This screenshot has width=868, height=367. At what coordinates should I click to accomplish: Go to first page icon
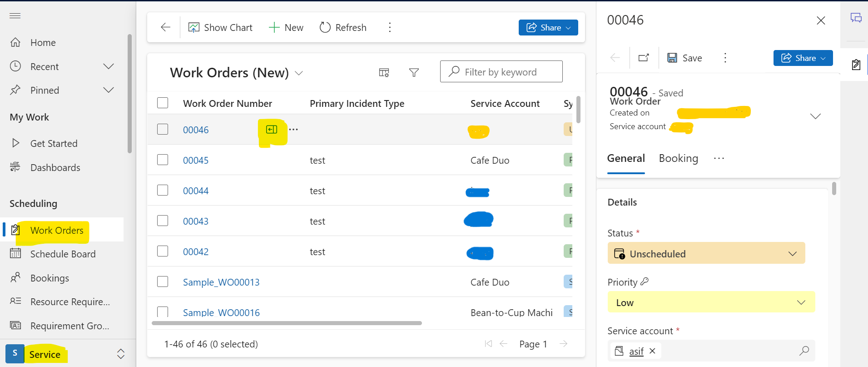click(488, 344)
